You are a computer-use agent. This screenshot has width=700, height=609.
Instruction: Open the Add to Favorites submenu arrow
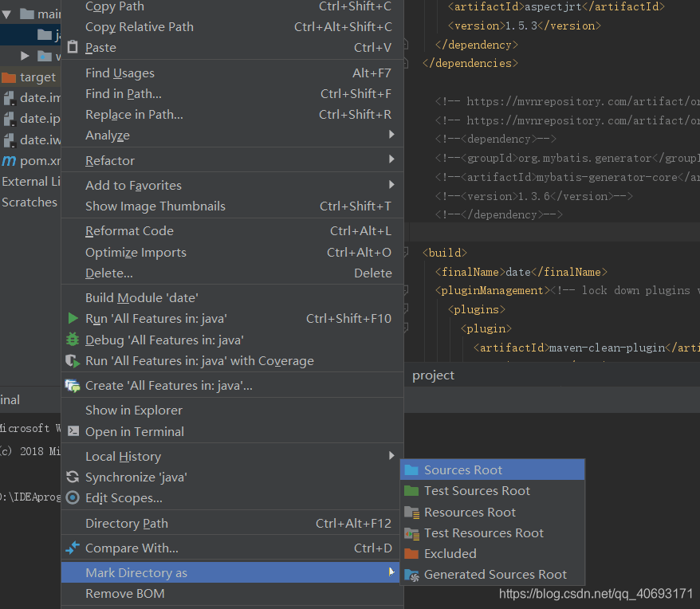[x=391, y=184]
